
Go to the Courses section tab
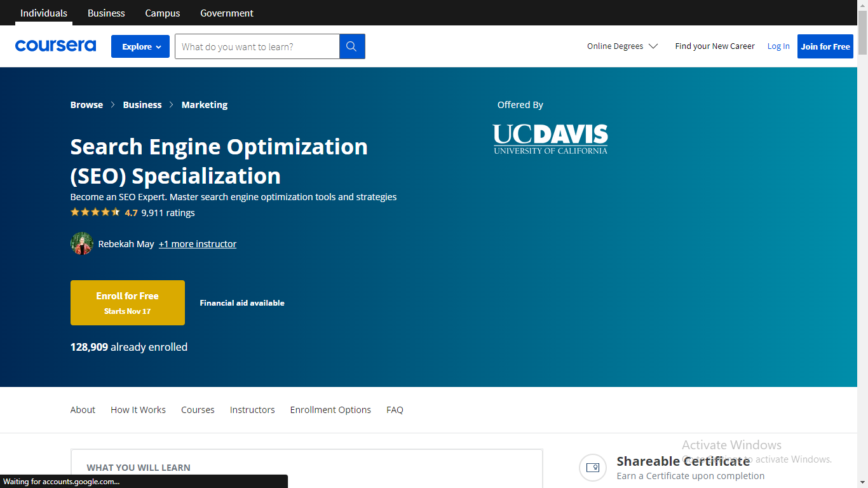[x=198, y=410]
